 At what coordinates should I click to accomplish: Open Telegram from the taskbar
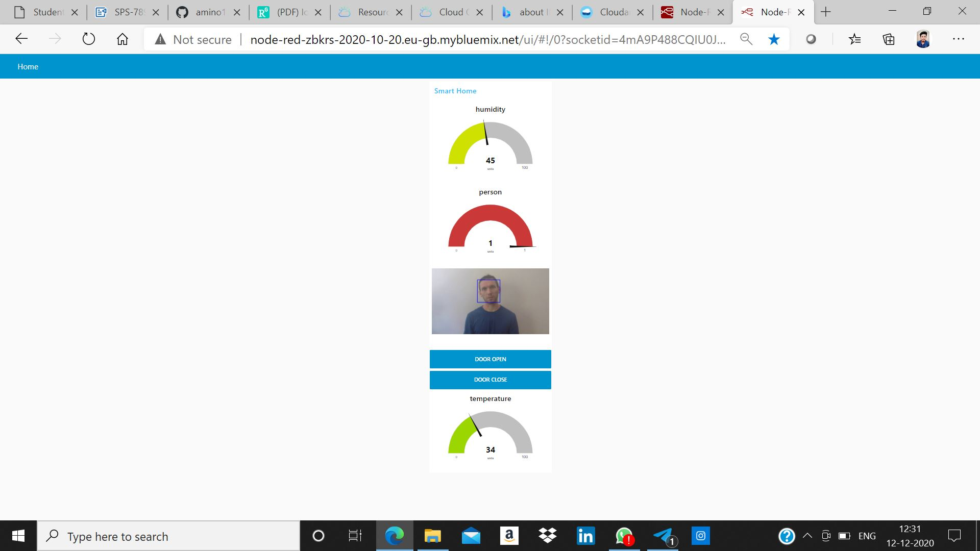click(x=663, y=536)
